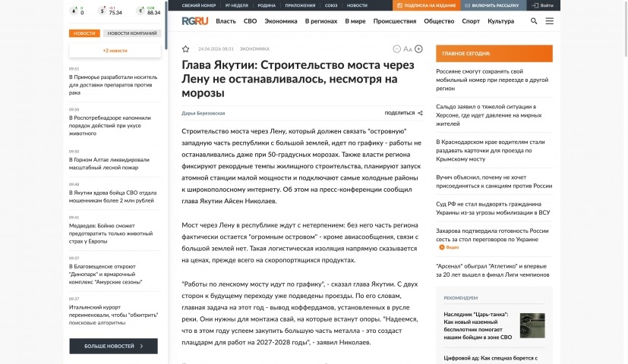Open Приложения in top bar

click(x=300, y=5)
